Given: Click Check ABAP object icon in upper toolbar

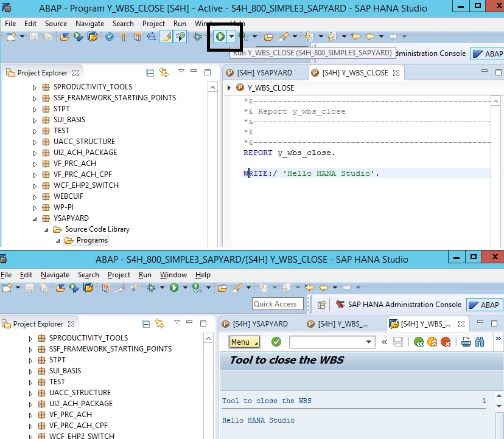Looking at the screenshot, I should click(110, 36).
